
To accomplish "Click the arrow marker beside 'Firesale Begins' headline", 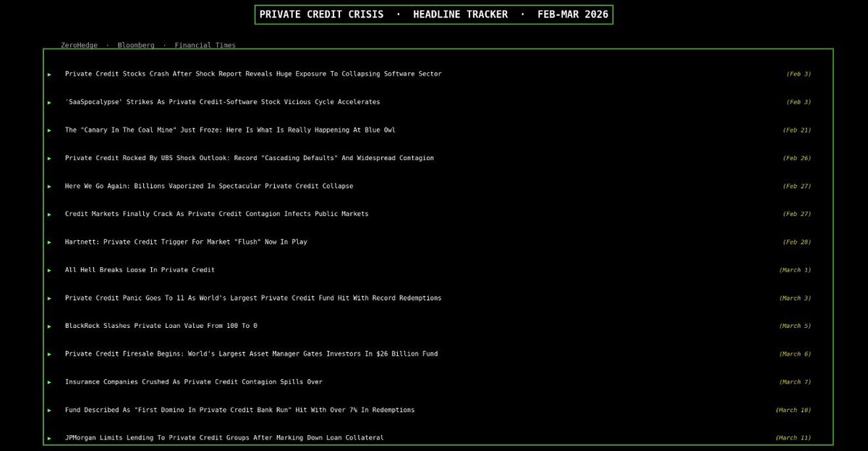I will coord(49,355).
